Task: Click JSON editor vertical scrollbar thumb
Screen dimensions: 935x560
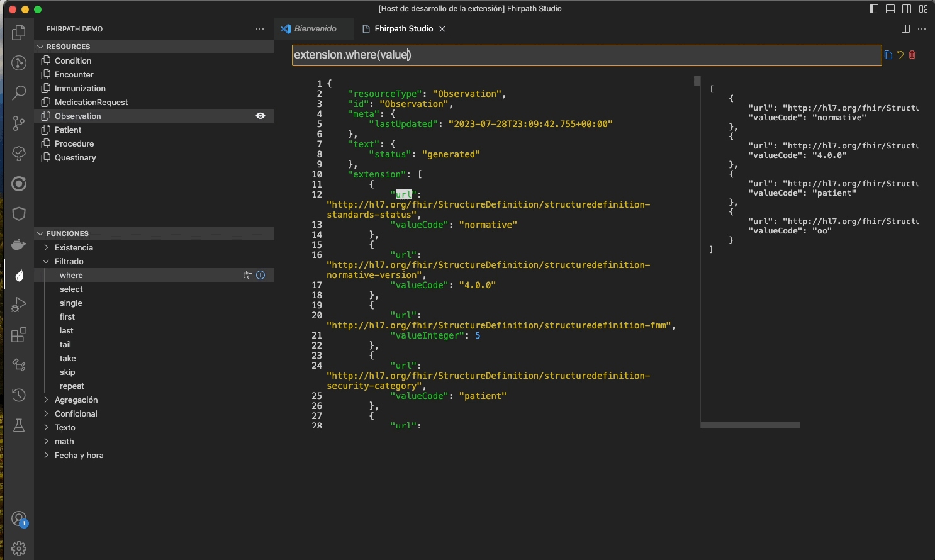Action: 697,81
